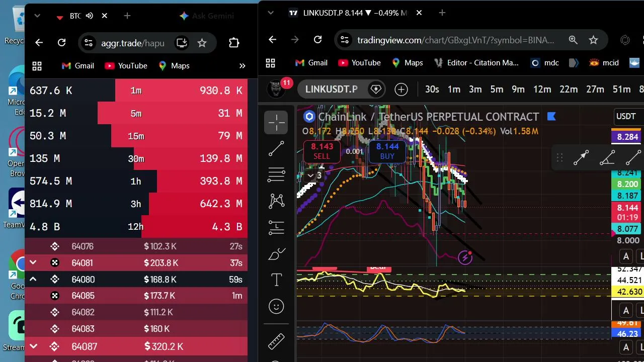
Task: Toggle auto scale A on RSI pane
Action: tap(626, 310)
